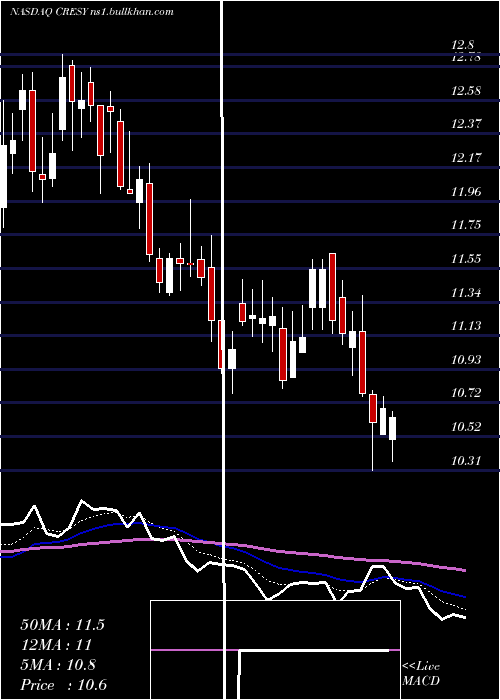Screen dimensions: 500x700
Task: Select the 12.17 price axis label
Action: pyautogui.click(x=466, y=158)
